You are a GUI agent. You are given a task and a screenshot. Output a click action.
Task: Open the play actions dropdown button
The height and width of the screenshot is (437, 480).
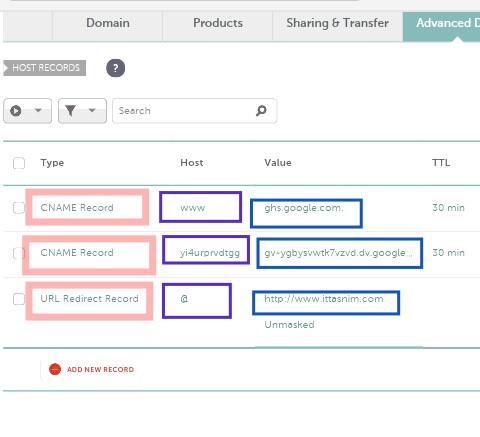click(27, 111)
